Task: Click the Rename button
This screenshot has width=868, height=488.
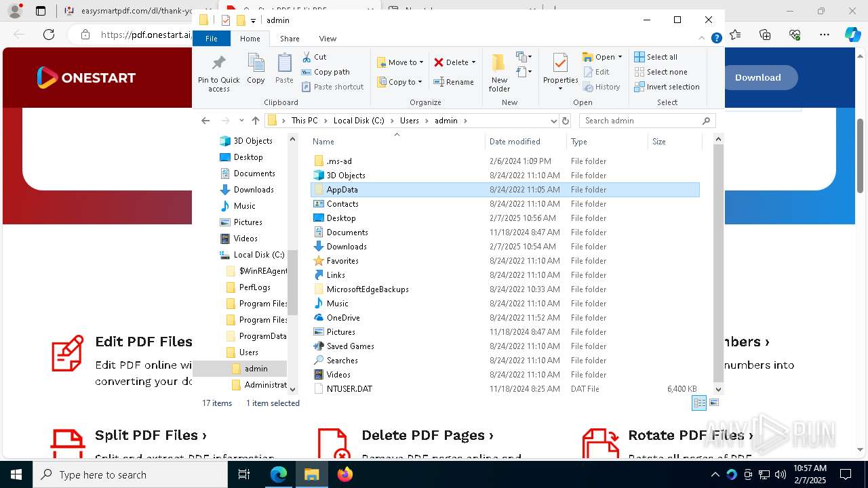Action: (454, 82)
